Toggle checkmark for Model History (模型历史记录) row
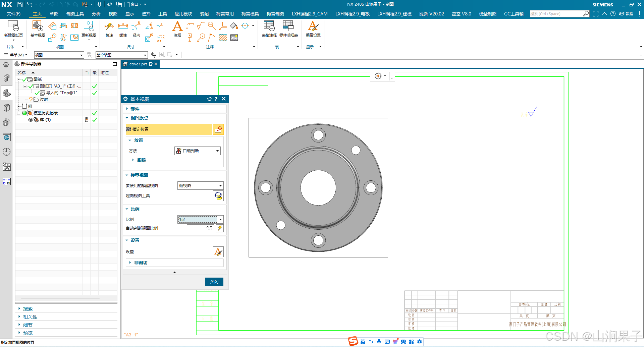 (x=95, y=113)
